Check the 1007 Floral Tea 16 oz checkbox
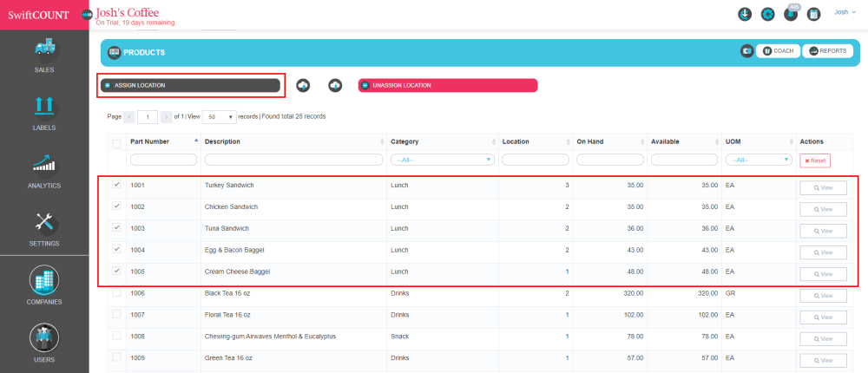Image resolution: width=868 pixels, height=373 pixels. point(117,314)
